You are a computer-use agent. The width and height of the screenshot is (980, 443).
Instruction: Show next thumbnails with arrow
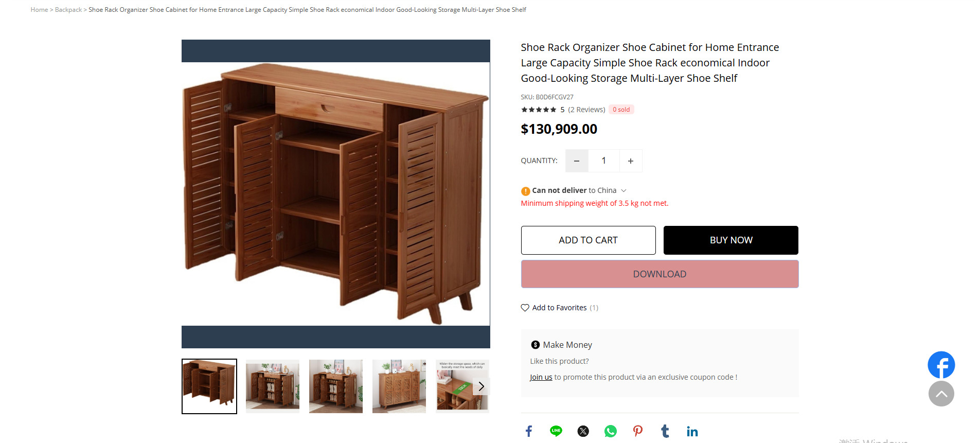point(481,386)
